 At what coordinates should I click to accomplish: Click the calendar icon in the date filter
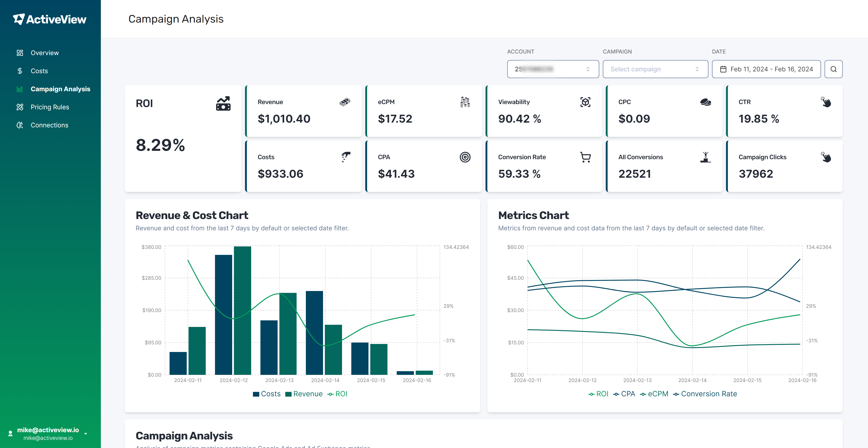(x=723, y=69)
